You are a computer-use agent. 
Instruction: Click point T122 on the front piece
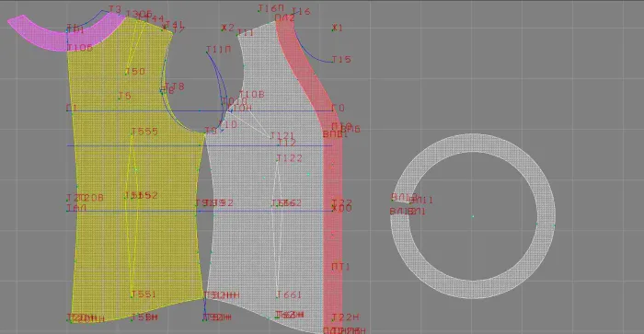[290, 158]
